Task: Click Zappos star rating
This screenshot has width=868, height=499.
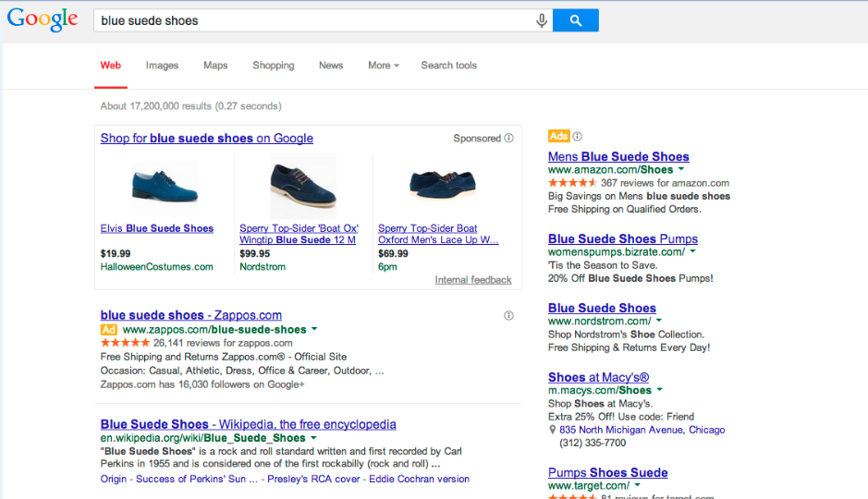Action: [125, 343]
